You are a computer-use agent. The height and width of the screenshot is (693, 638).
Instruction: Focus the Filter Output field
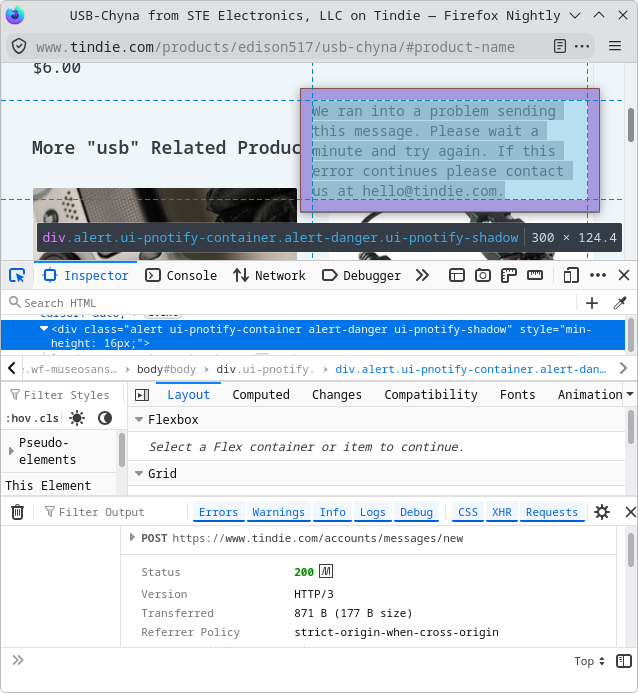point(113,512)
